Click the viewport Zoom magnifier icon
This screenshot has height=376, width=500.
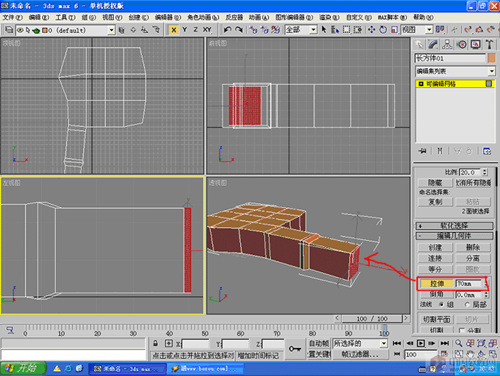pos(459,343)
